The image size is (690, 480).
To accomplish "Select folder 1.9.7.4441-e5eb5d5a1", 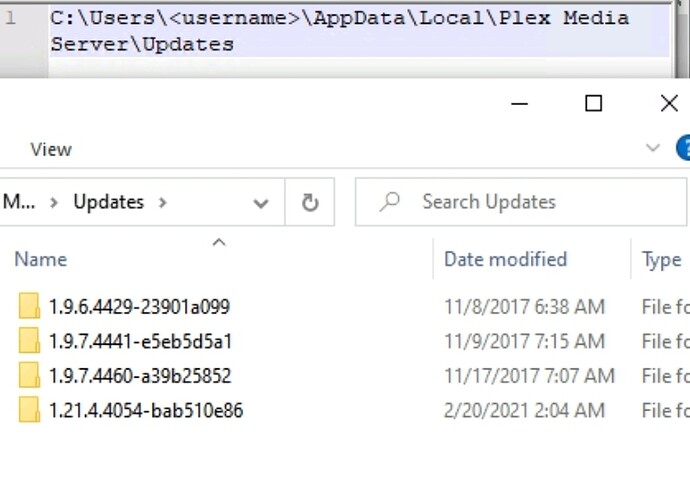I will click(x=140, y=341).
